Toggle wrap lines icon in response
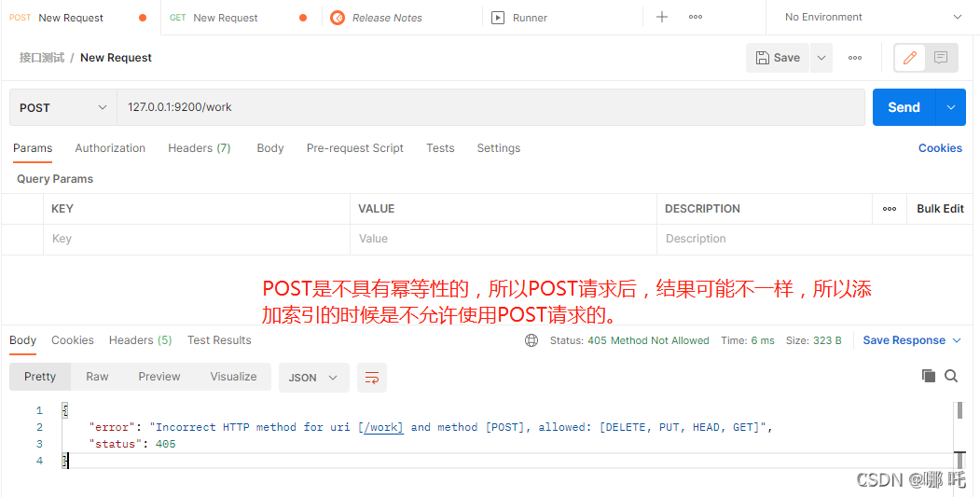980x497 pixels. point(372,378)
